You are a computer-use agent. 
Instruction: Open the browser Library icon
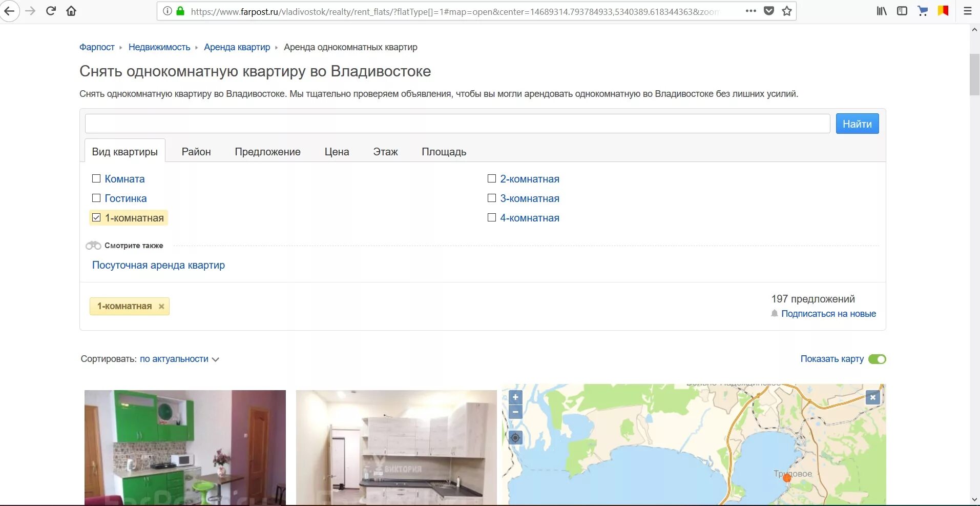click(x=882, y=11)
